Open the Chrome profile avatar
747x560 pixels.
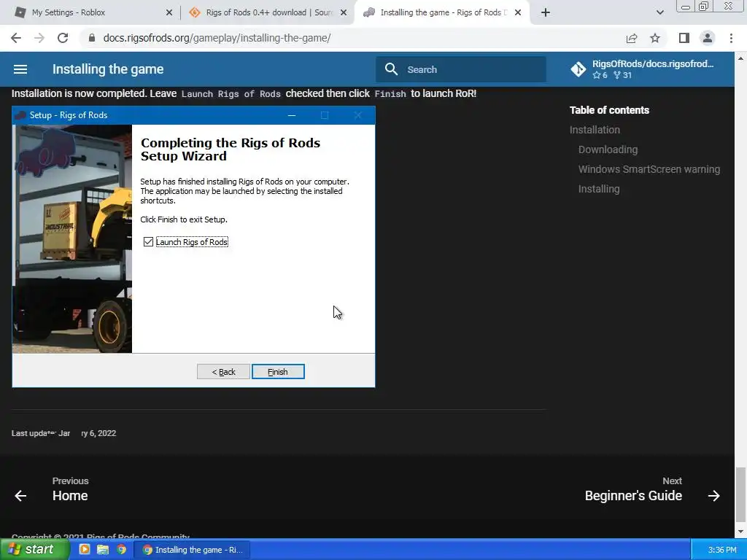click(708, 38)
